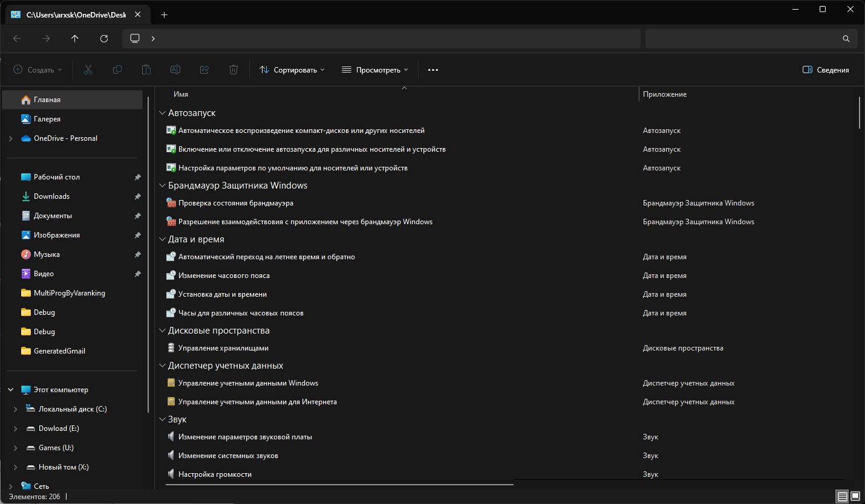Click the Музыка note icon in the sidebar
The height and width of the screenshot is (504, 865).
click(x=25, y=254)
